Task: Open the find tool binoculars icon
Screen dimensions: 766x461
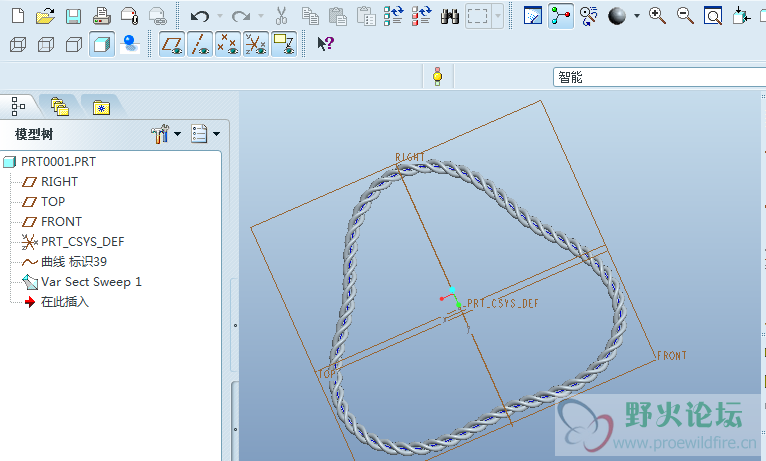Action: [449, 17]
